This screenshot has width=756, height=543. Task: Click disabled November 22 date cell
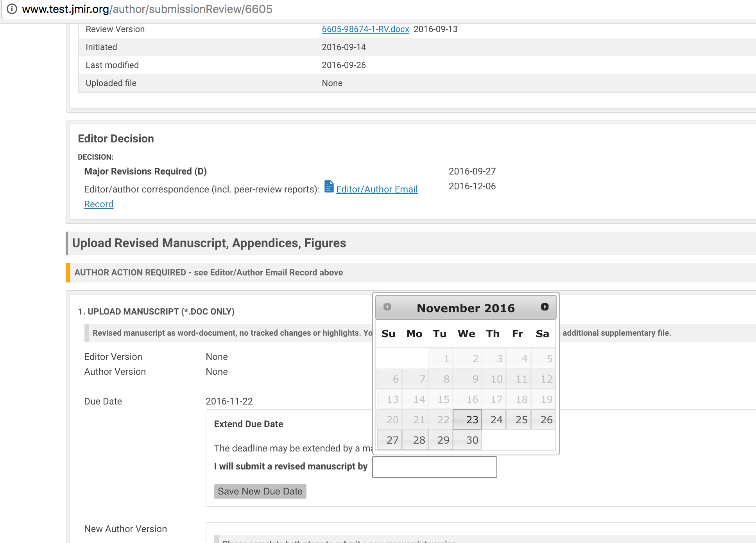(x=441, y=420)
